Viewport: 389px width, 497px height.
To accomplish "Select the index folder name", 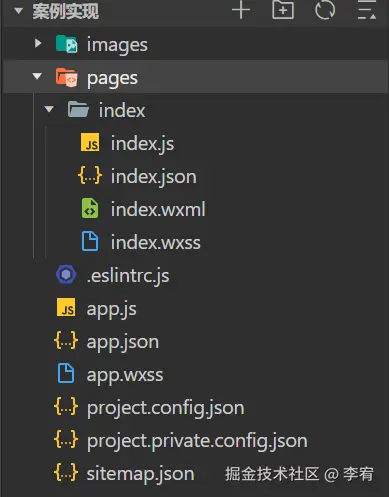I will [122, 110].
